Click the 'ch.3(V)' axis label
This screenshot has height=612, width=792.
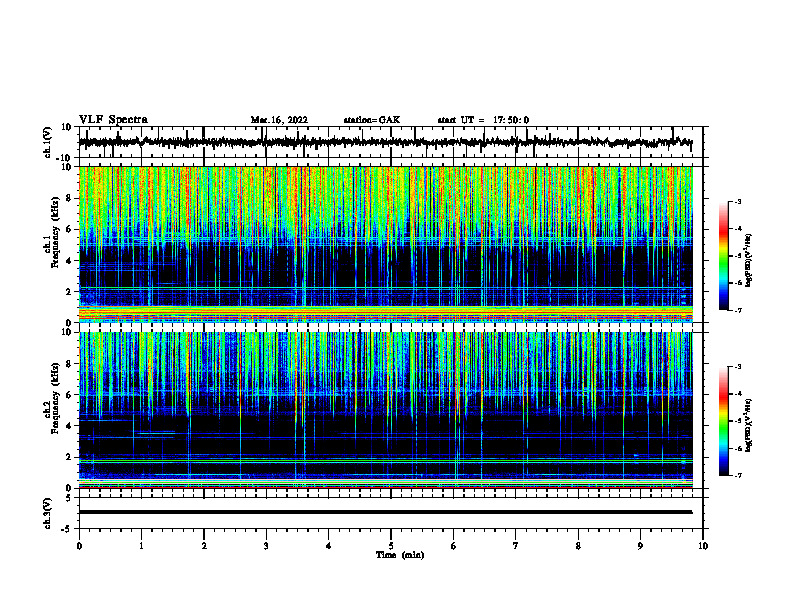click(48, 513)
